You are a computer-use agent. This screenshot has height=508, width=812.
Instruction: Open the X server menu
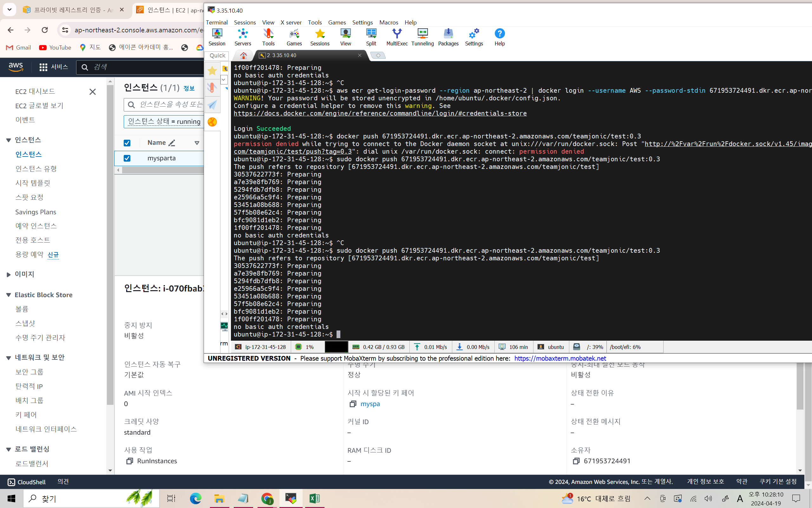click(291, 23)
